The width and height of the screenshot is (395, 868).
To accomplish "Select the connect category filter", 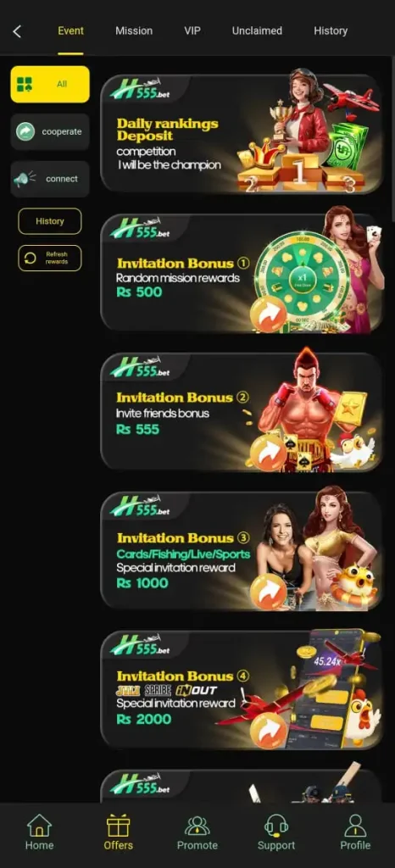I will click(x=50, y=179).
